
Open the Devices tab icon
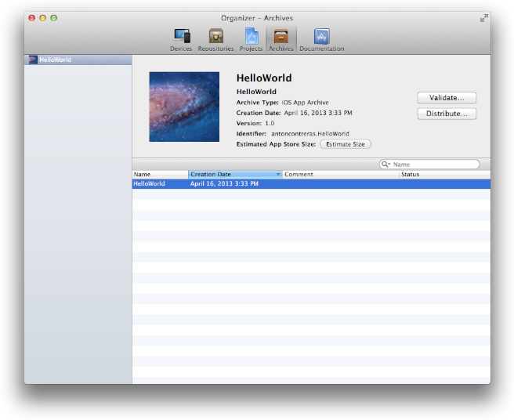[181, 37]
